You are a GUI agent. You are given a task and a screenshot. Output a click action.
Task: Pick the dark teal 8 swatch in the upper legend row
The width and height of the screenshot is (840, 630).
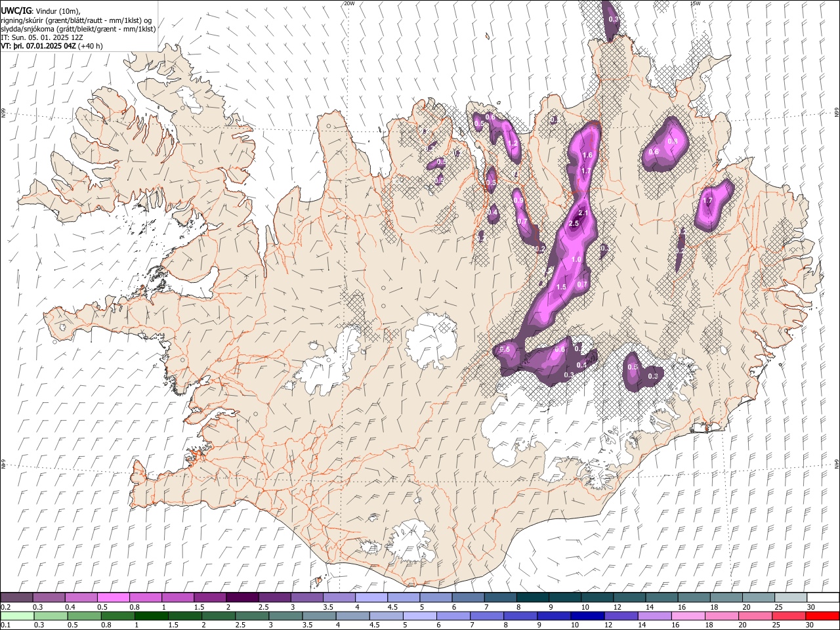(x=532, y=598)
